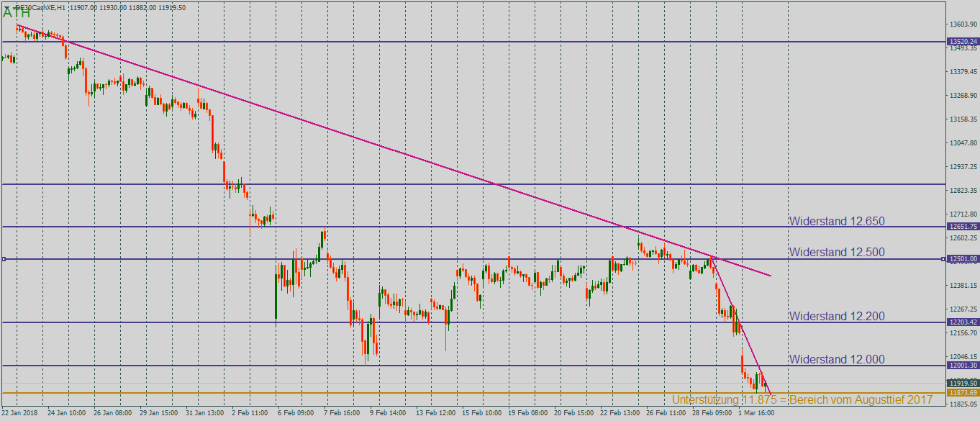This screenshot has height=421, width=980.
Task: Click the 15 Feb 10:00 time label
Action: point(481,414)
